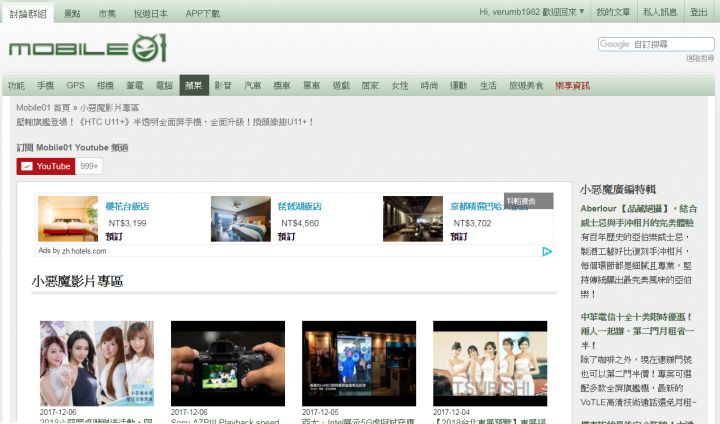Click the 櫻花台飯店 room photo

point(68,219)
